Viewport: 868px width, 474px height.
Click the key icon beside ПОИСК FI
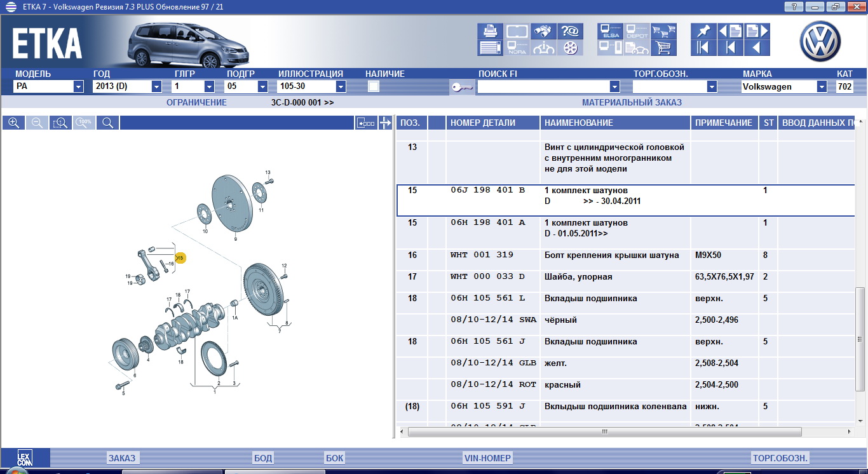click(461, 87)
